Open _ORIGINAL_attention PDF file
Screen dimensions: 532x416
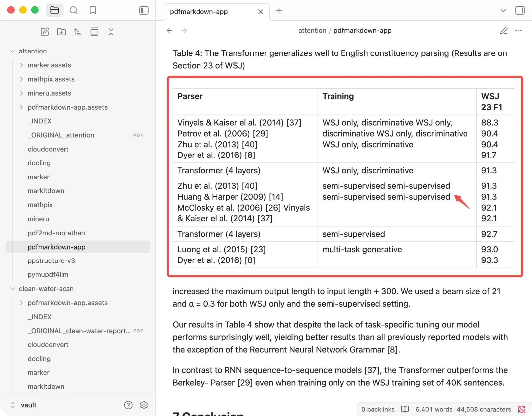(78, 135)
